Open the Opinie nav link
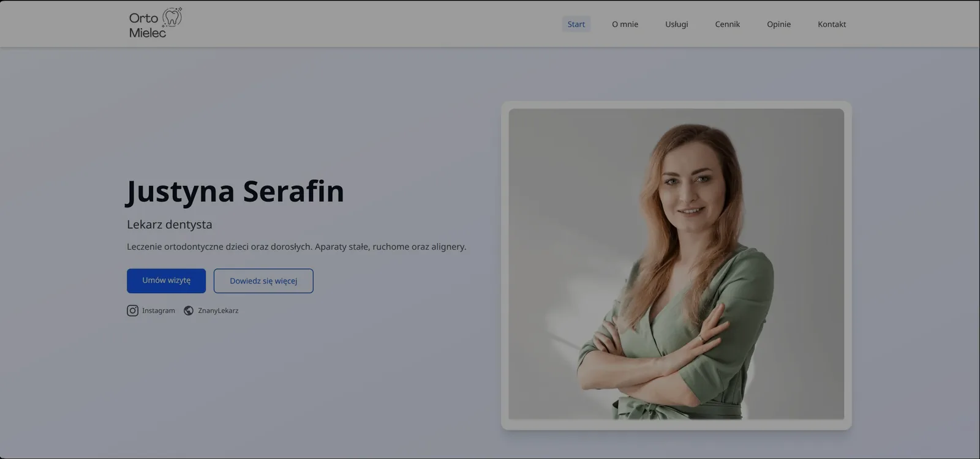The width and height of the screenshot is (980, 459). tap(778, 24)
